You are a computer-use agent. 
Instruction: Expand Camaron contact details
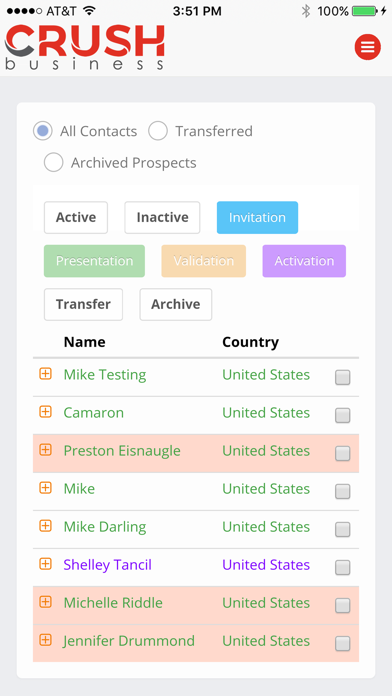tap(45, 412)
